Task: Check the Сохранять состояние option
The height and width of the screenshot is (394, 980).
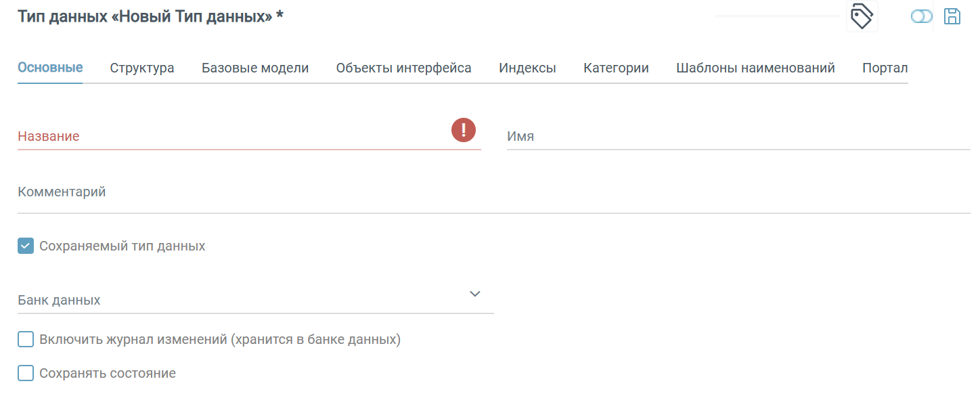Action: pyautogui.click(x=25, y=372)
